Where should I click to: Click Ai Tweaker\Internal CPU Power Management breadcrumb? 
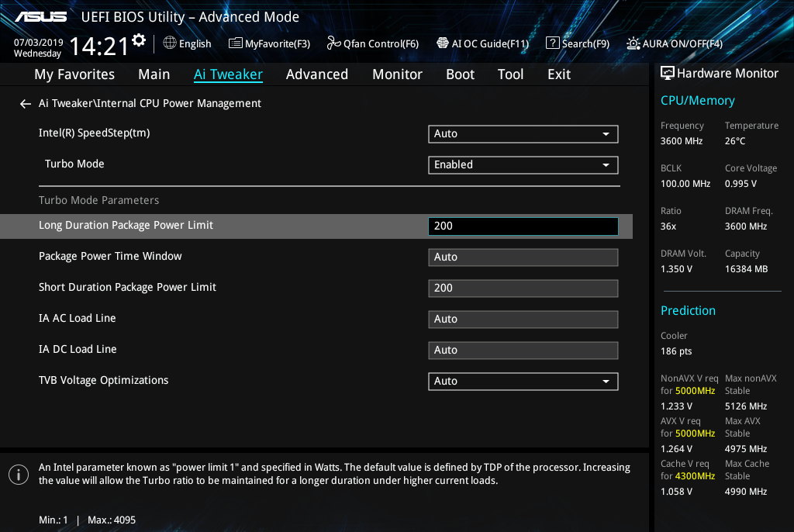[x=150, y=103]
